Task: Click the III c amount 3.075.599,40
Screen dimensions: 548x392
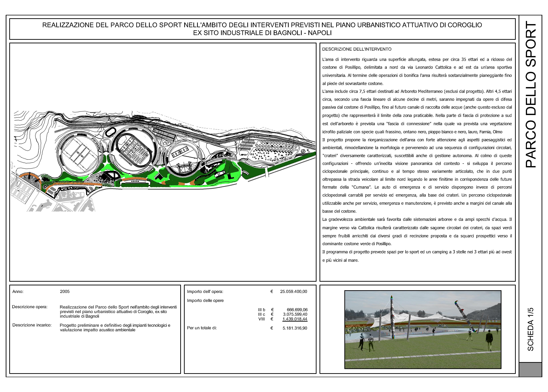Action: click(x=295, y=314)
